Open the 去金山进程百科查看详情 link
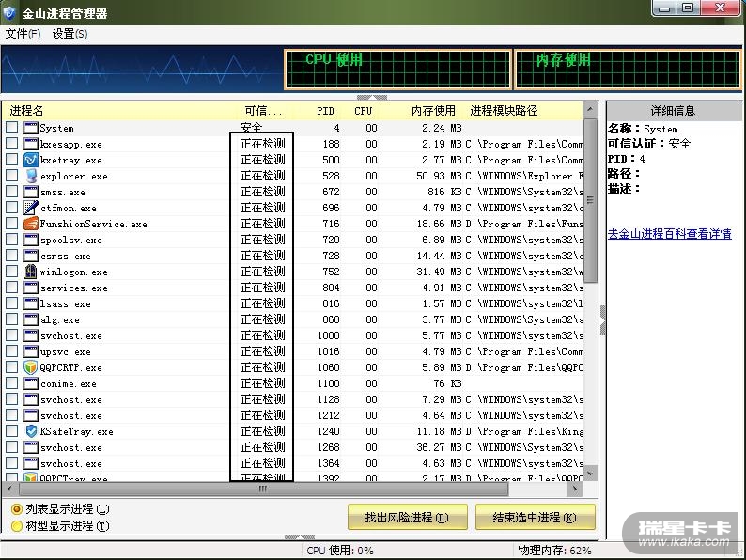Image resolution: width=746 pixels, height=560 pixels. [x=669, y=234]
